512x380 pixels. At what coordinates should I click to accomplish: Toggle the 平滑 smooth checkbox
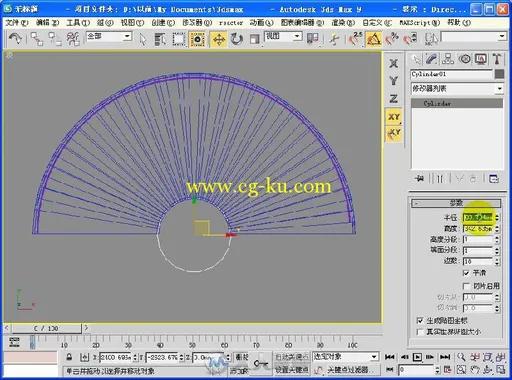click(467, 273)
